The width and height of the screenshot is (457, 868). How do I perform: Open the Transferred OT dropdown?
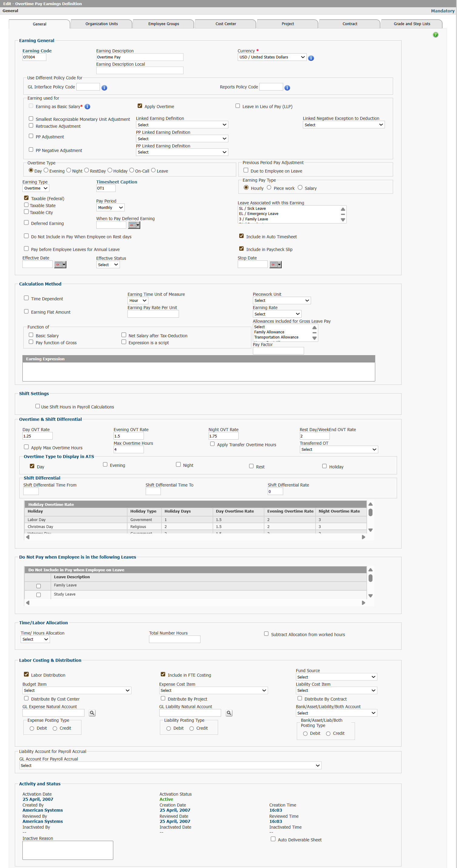[x=339, y=449]
